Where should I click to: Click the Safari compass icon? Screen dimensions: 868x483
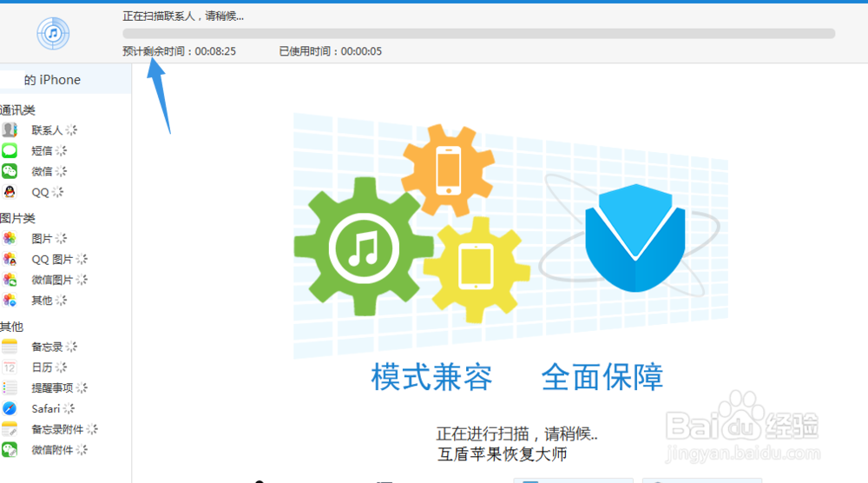click(10, 408)
